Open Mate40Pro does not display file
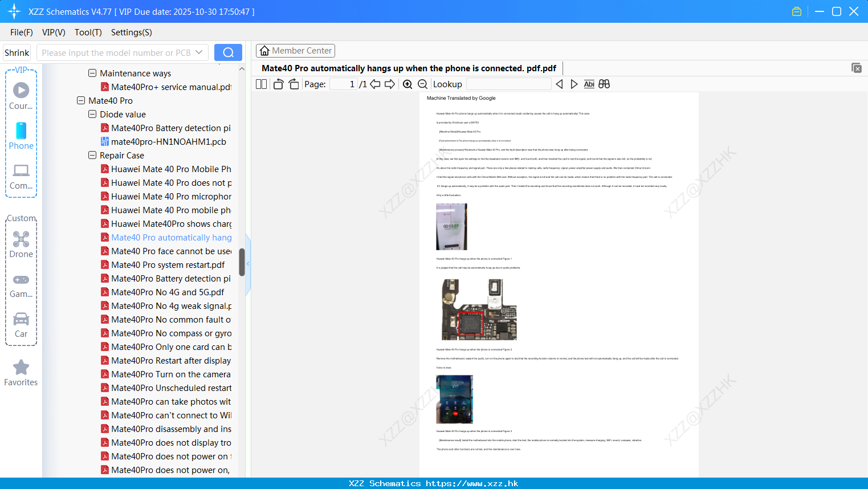 (x=166, y=442)
